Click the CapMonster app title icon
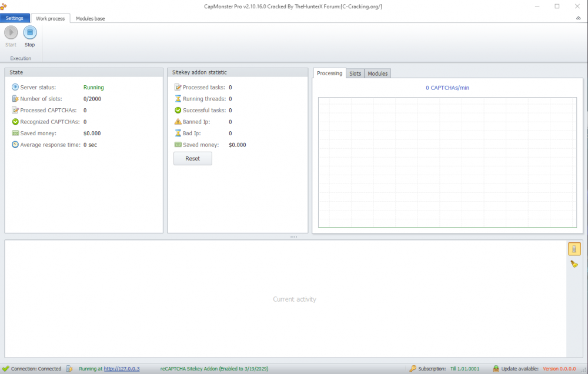The width and height of the screenshot is (588, 374). [x=4, y=6]
